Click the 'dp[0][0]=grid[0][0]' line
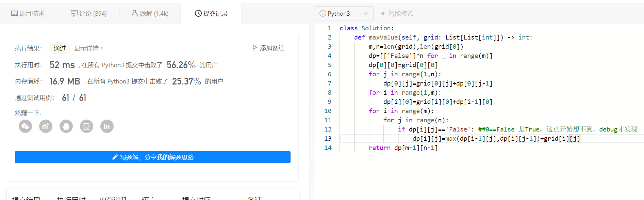 [x=403, y=65]
